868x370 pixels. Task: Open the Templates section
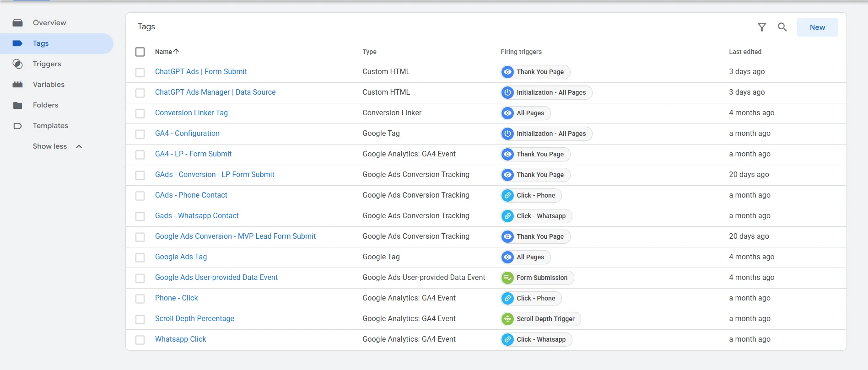(x=50, y=126)
